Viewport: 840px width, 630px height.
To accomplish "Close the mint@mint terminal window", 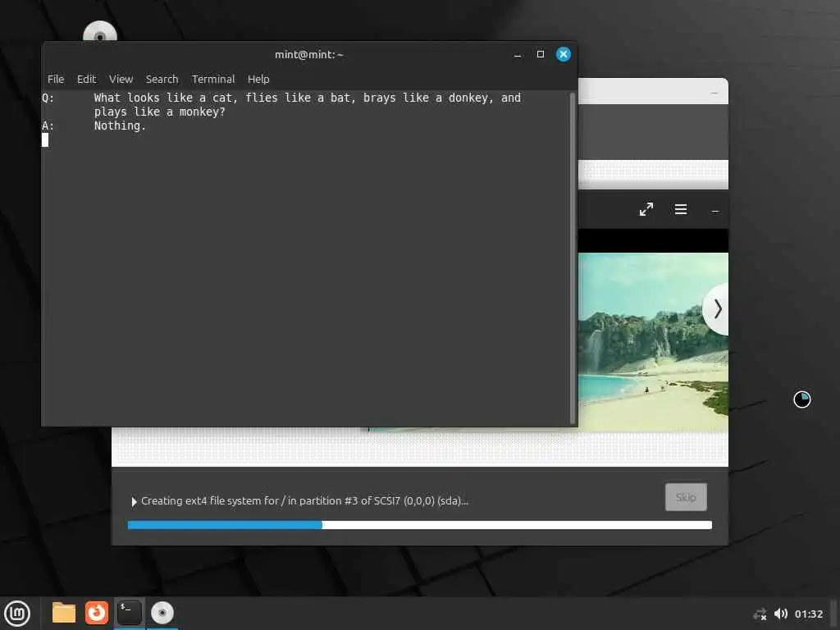I will point(563,54).
